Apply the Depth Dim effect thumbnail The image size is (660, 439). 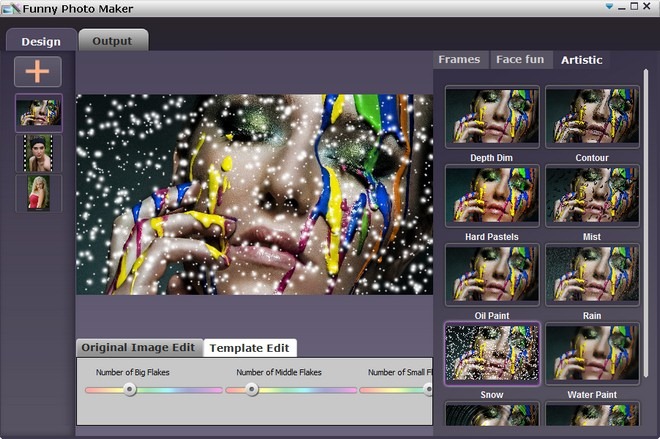(x=492, y=116)
